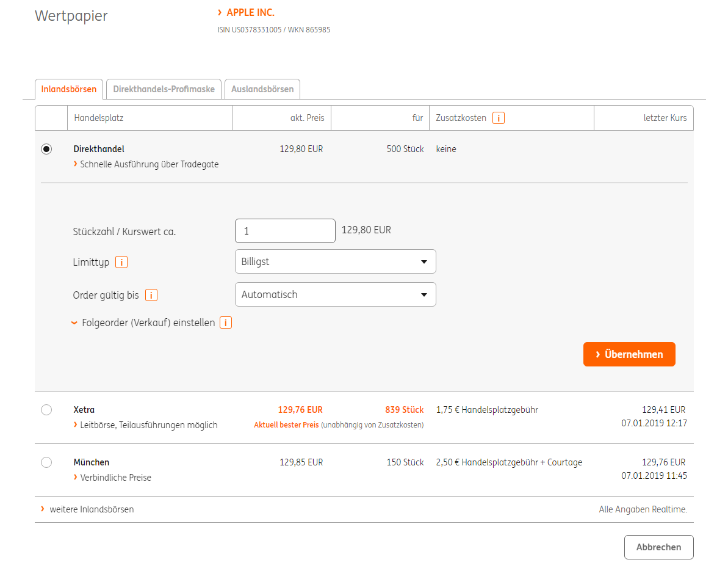728x568 pixels.
Task: Click the München price 129,85 EUR
Action: (x=301, y=462)
